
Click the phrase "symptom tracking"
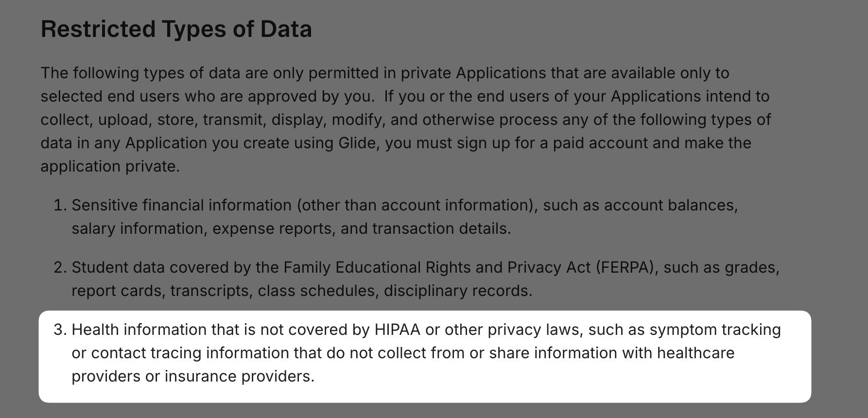click(x=715, y=330)
